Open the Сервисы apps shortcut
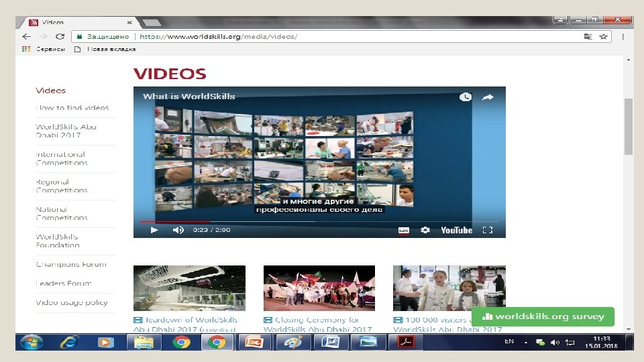 coord(44,49)
